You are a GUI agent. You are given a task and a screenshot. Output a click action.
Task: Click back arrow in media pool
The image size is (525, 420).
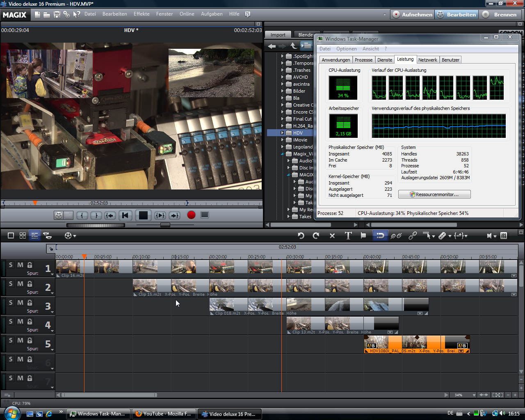coord(272,46)
